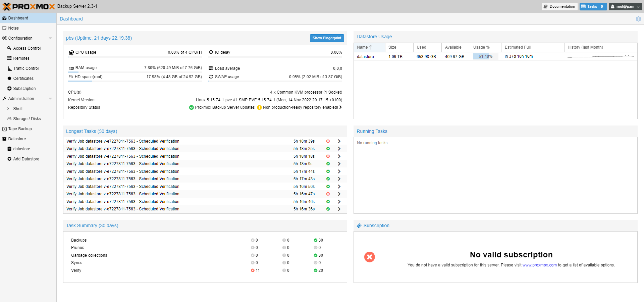Open the datastore entry in sidebar
This screenshot has height=302, width=644.
(28, 149)
